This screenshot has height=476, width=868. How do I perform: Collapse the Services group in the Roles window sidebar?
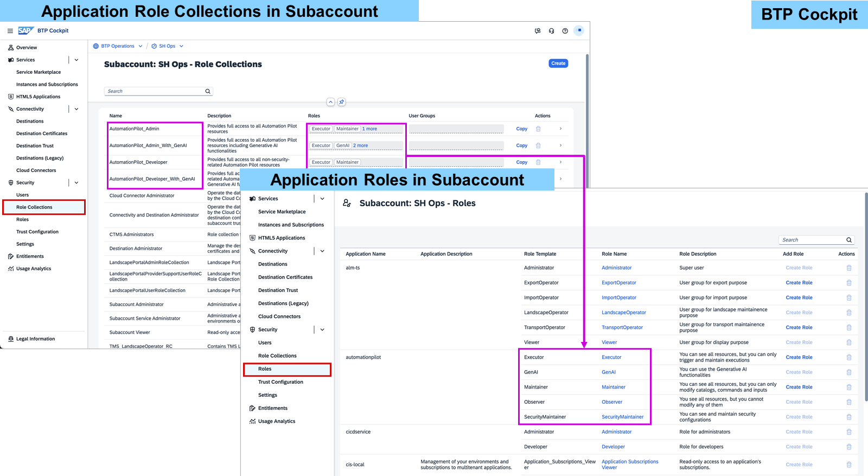(322, 199)
